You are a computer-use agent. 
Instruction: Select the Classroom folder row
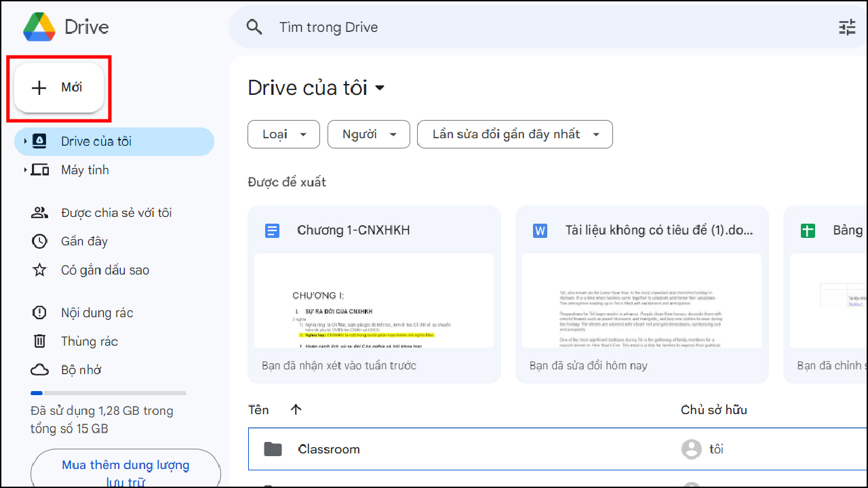[558, 449]
